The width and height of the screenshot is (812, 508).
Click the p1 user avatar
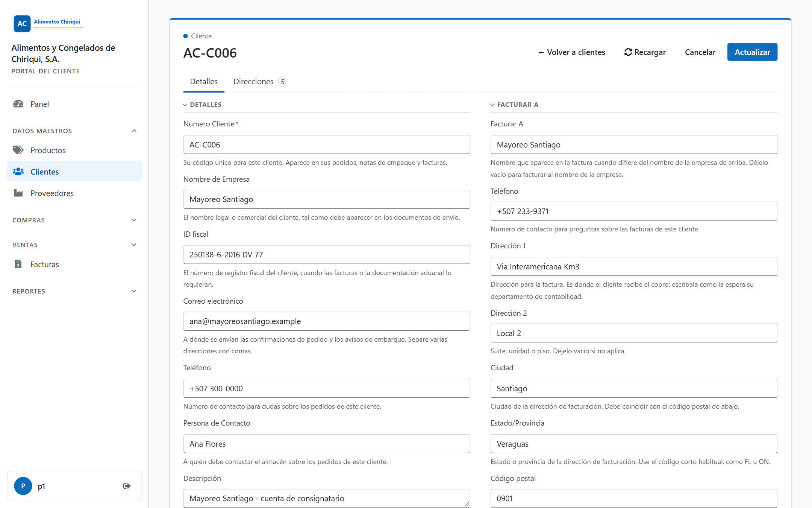23,486
